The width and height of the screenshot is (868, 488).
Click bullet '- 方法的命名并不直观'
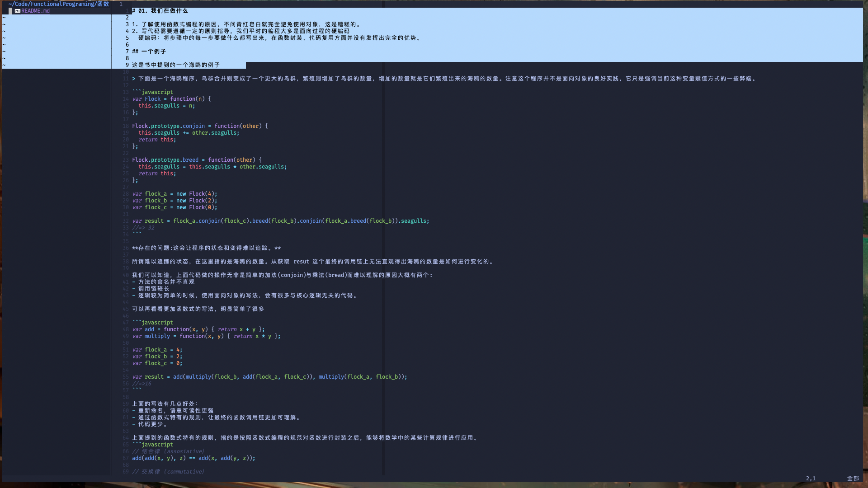[x=163, y=282]
